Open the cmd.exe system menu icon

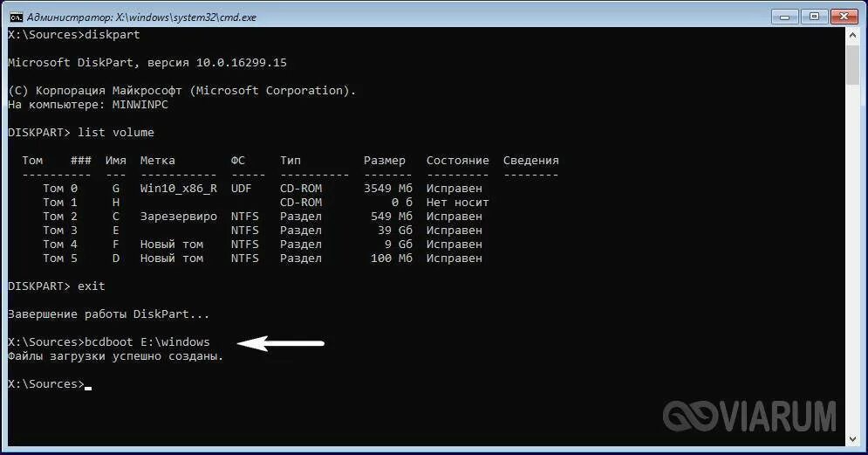[x=16, y=17]
